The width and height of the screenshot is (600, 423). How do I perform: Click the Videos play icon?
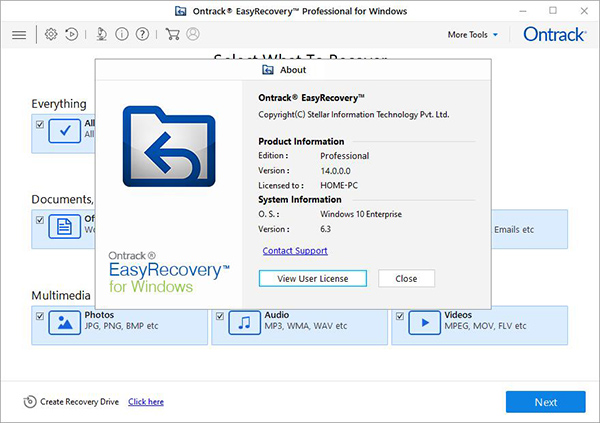424,323
